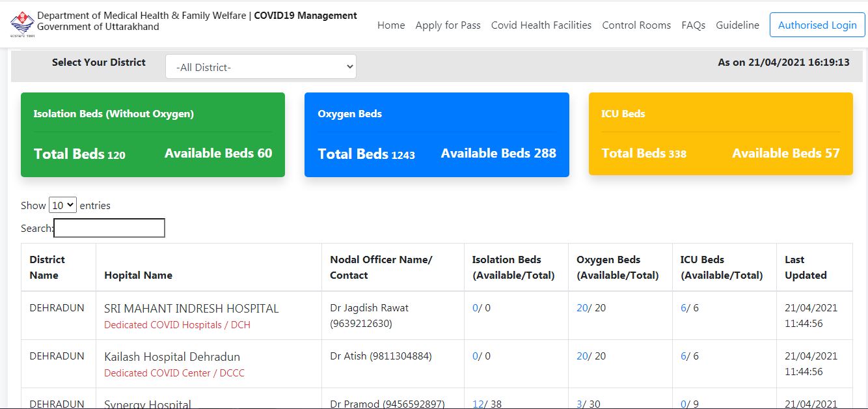Sort by Hopital Name column header
This screenshot has width=868, height=409.
pos(209,267)
